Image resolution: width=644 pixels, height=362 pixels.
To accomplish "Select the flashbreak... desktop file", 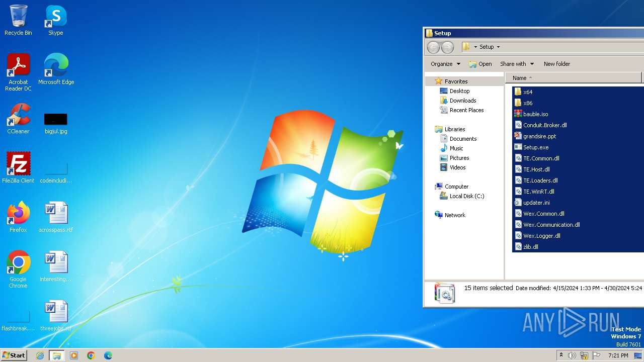I will 18,320.
